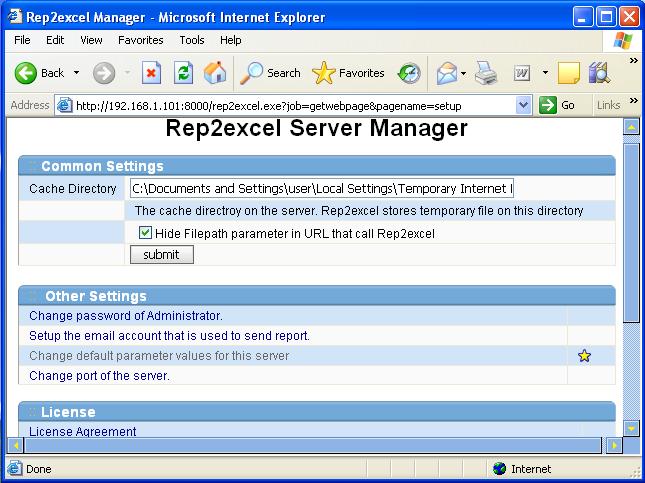Open the View menu
Image resolution: width=645 pixels, height=483 pixels.
click(x=91, y=40)
